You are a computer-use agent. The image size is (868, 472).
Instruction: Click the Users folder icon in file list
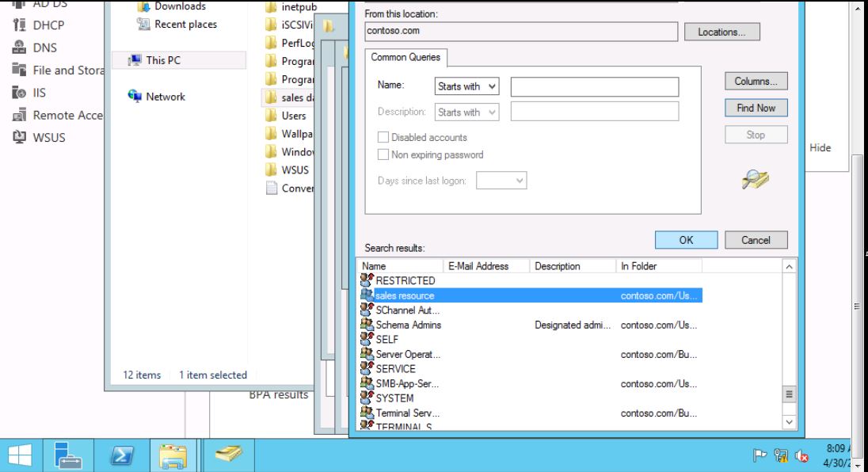[x=271, y=116]
